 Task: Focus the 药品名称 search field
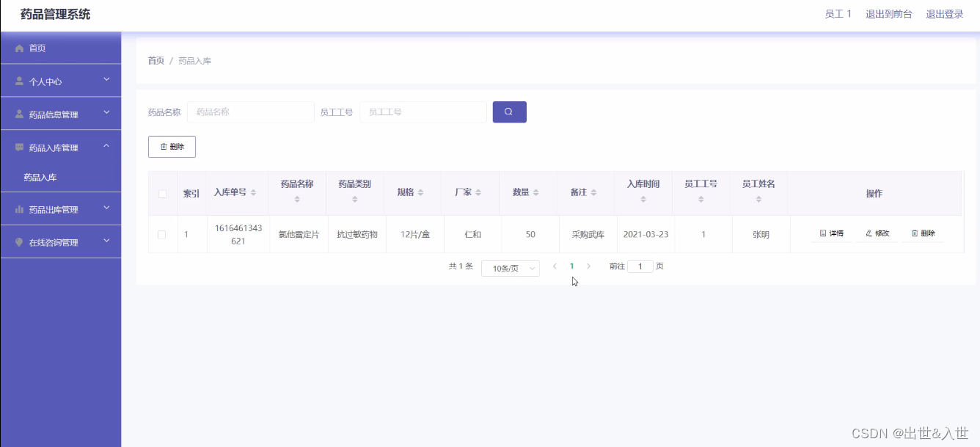coord(251,112)
